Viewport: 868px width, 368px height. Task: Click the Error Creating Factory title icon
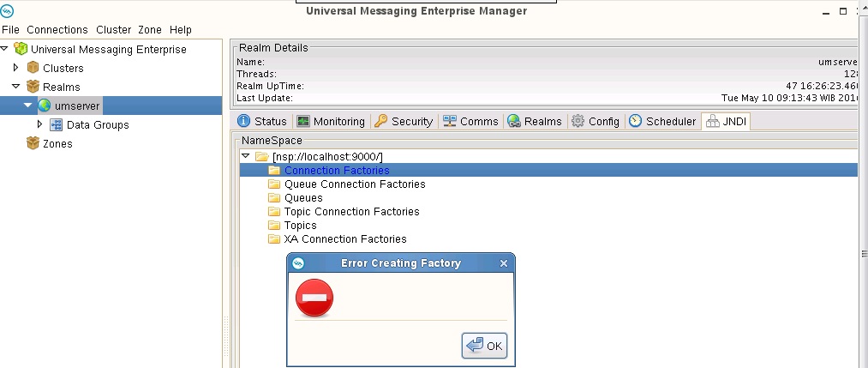(x=298, y=263)
